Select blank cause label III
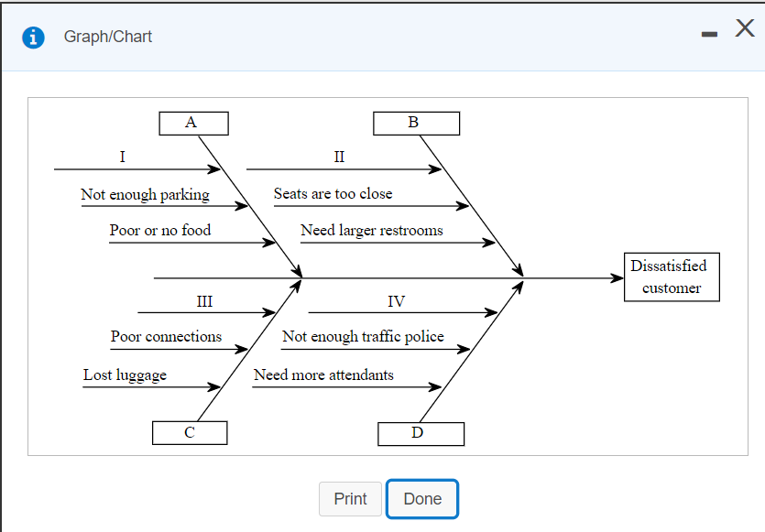765x532 pixels. coord(203,301)
